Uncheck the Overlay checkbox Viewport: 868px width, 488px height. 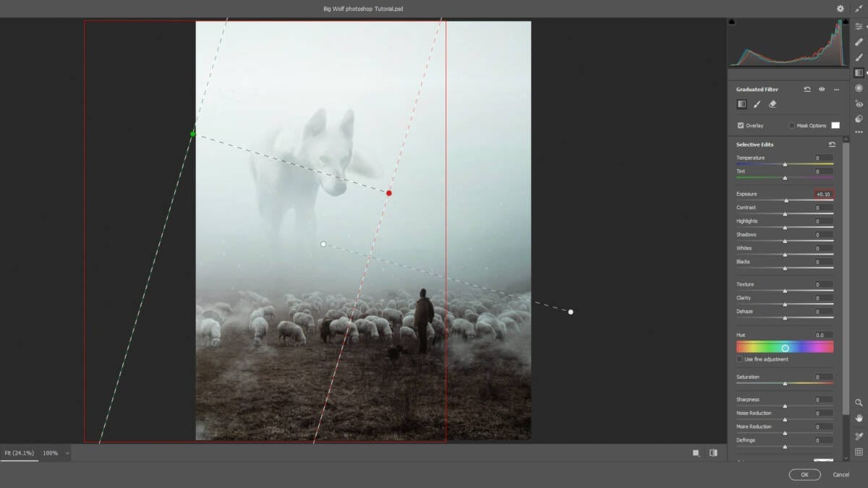pyautogui.click(x=741, y=126)
